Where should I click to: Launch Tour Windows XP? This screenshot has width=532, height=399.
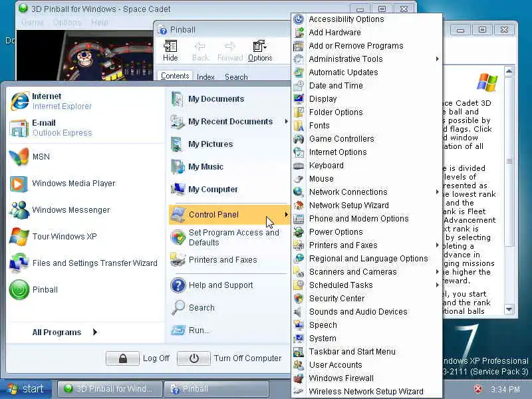coord(85,237)
